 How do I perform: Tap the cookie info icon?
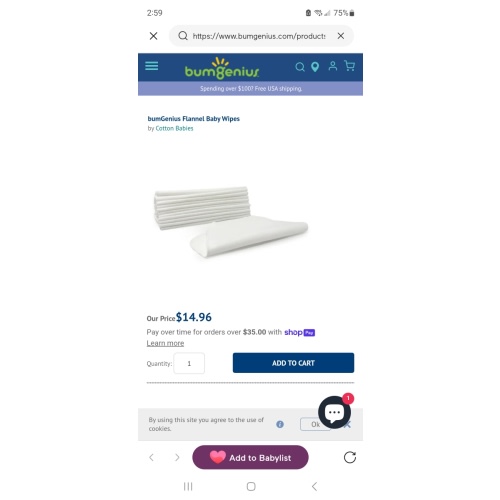280,424
